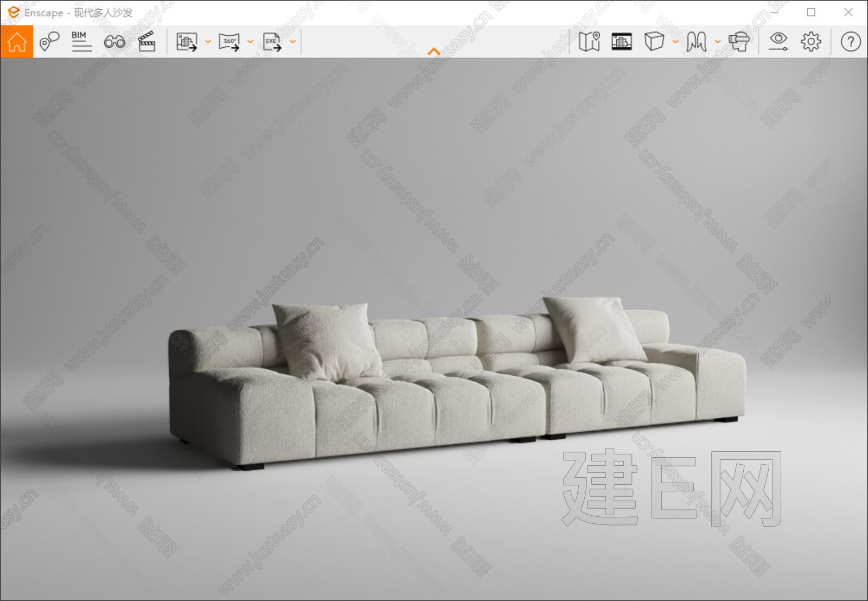Create a 360° panorama
This screenshot has height=601, width=868.
(230, 41)
